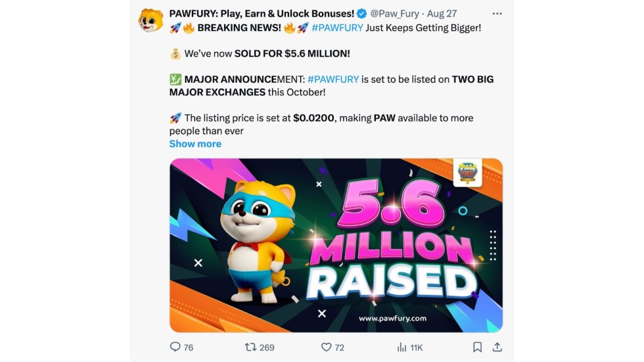Open the @Paw_Fury handle link
The width and height of the screenshot is (644, 362).
(394, 13)
